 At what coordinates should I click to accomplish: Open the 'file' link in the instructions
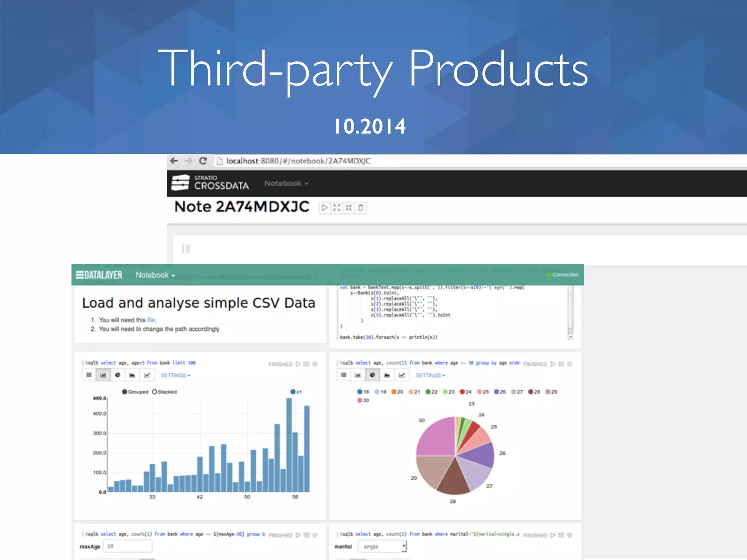[x=151, y=320]
